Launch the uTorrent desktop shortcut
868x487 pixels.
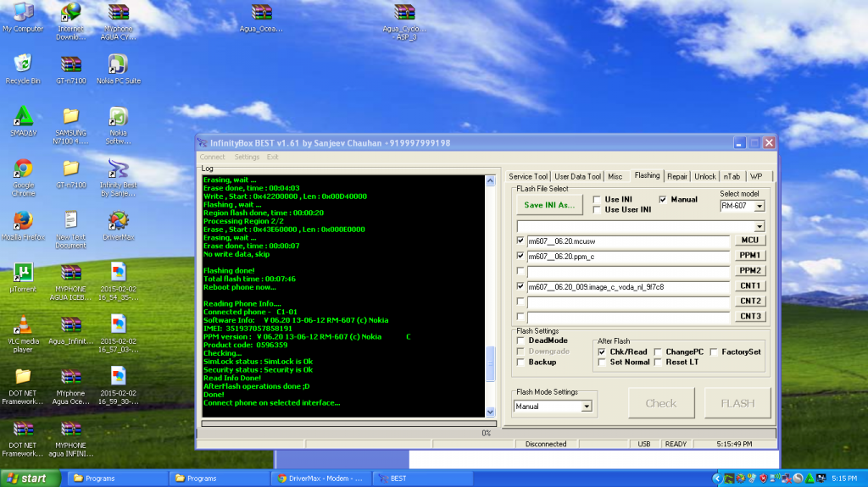tap(23, 273)
